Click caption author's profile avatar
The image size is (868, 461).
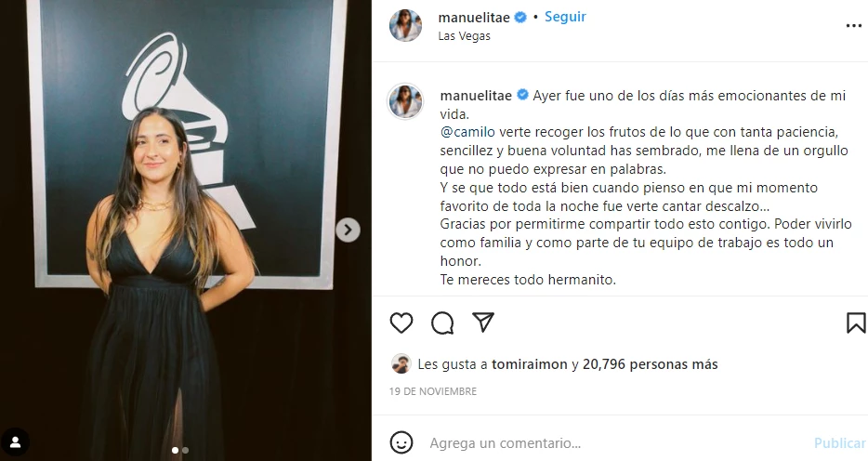[x=405, y=102]
